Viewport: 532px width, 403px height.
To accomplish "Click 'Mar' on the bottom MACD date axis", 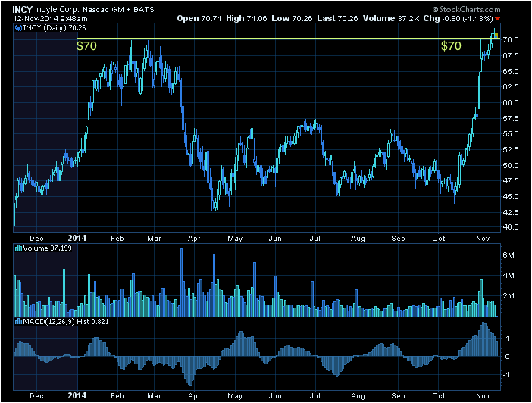I will 154,396.
